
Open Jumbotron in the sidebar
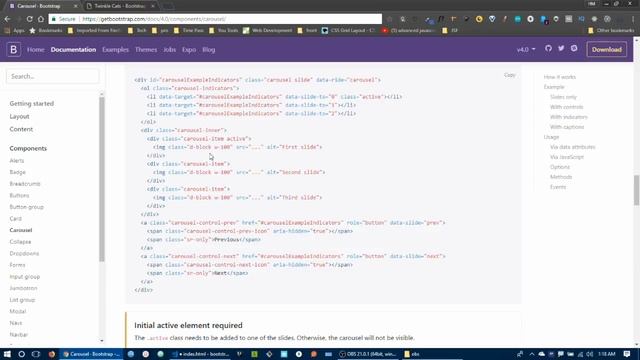click(x=23, y=288)
